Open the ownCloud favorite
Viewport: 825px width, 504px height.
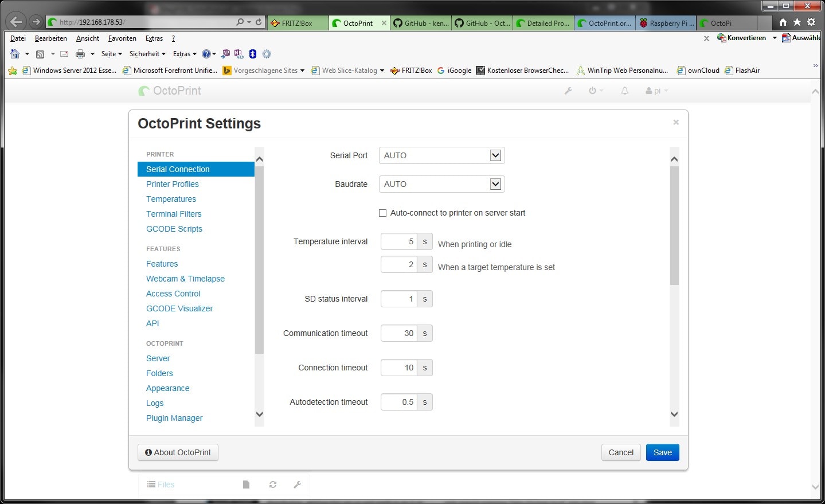(698, 71)
